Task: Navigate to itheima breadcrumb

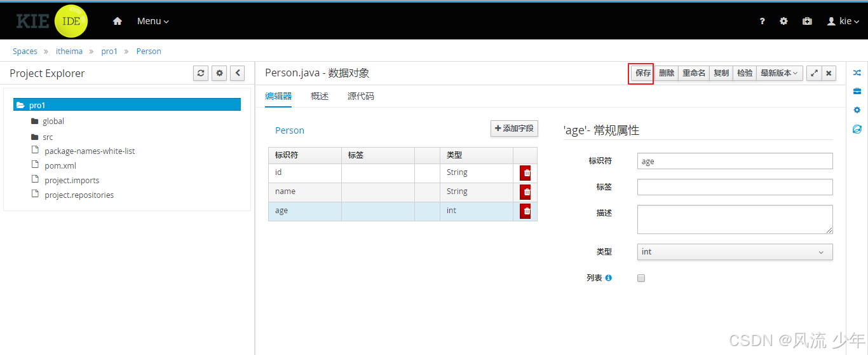Action: [x=69, y=52]
